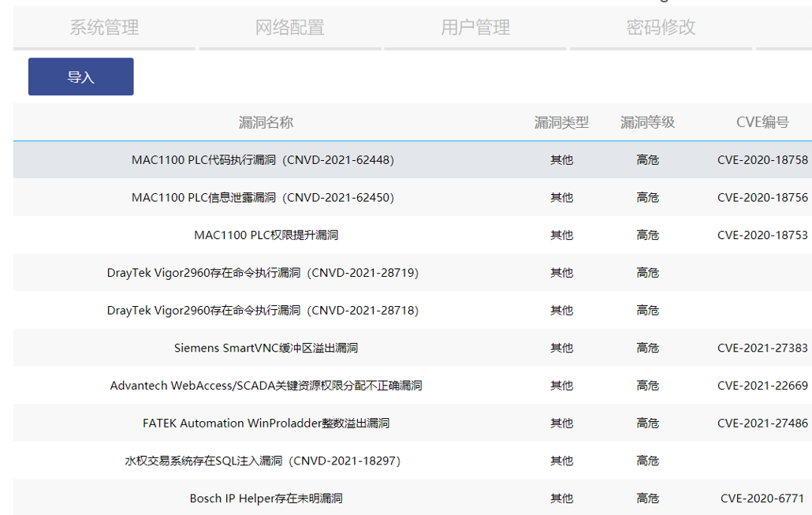The width and height of the screenshot is (812, 515).
Task: Click CVE-2020-6771 cell
Action: point(762,498)
